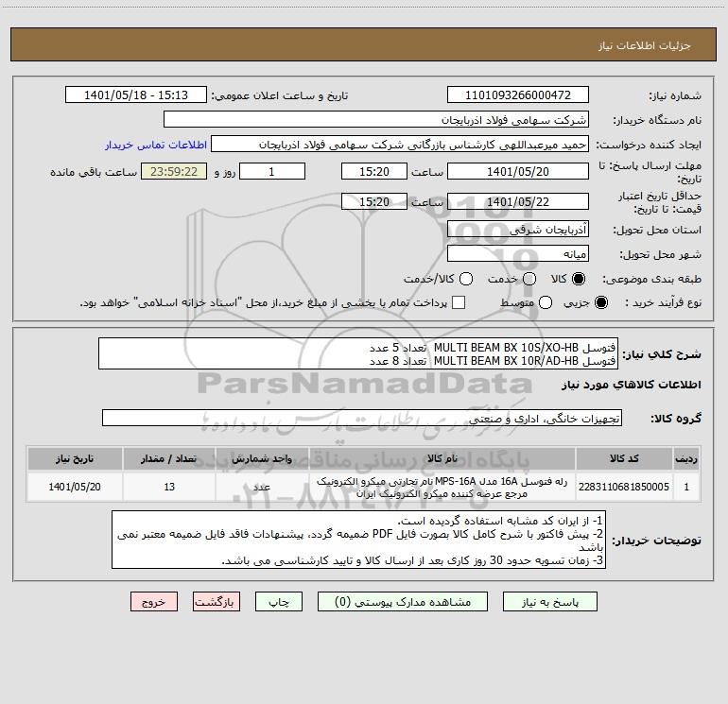Image resolution: width=728 pixels, height=704 pixels.
Task: Click the ردیف column header
Action: [686, 458]
